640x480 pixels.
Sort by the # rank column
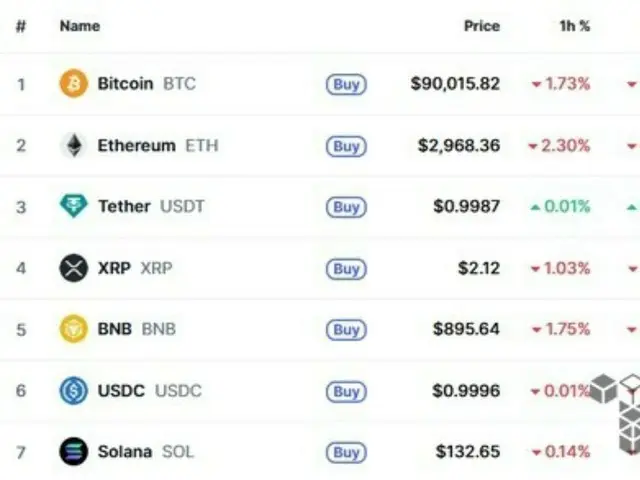coord(20,26)
